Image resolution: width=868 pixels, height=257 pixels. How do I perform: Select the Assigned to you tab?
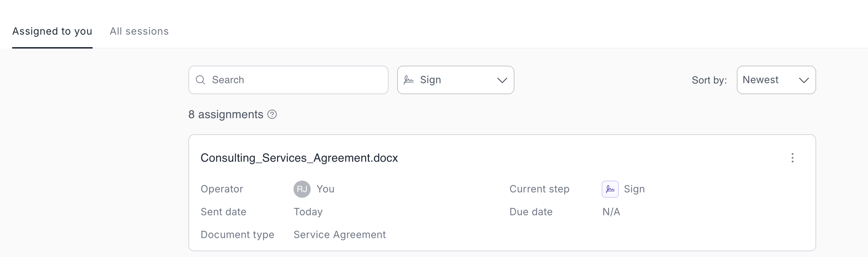(52, 31)
